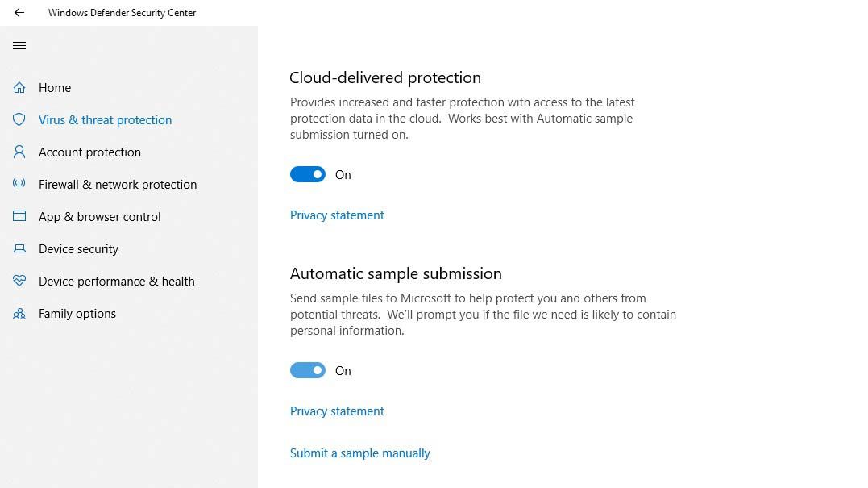Viewport: 868px width, 488px height.
Task: Open Privacy statement under Cloud-delivered protection
Action: click(x=337, y=215)
